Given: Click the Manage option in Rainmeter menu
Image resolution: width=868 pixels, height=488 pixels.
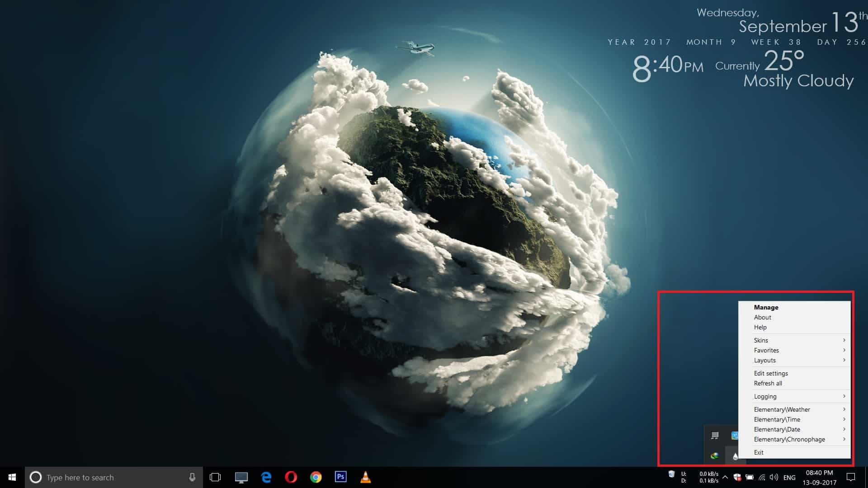Looking at the screenshot, I should (x=765, y=307).
